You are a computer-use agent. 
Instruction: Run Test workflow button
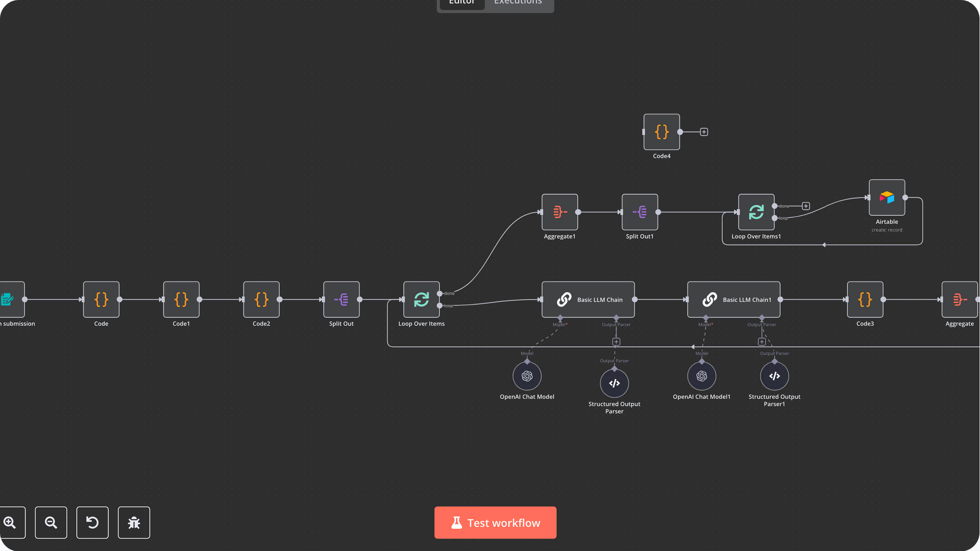tap(495, 523)
